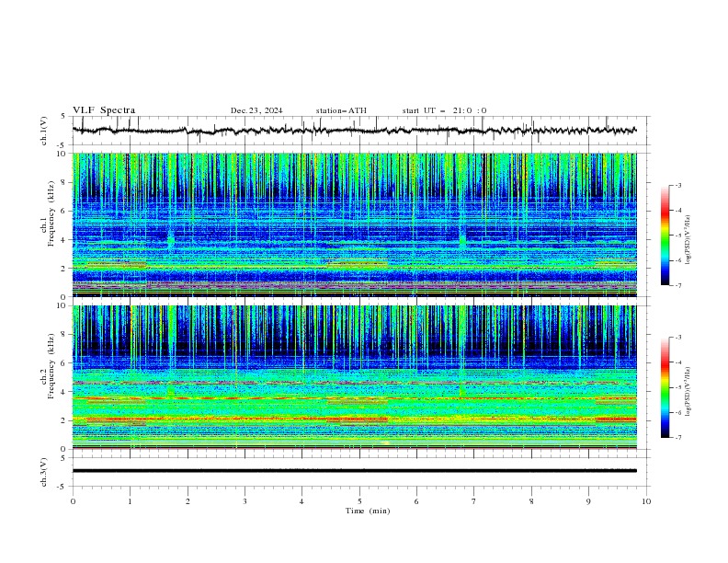Click the "8" kHz tick on the ch.1 axis
728x563 pixels.
(x=63, y=182)
